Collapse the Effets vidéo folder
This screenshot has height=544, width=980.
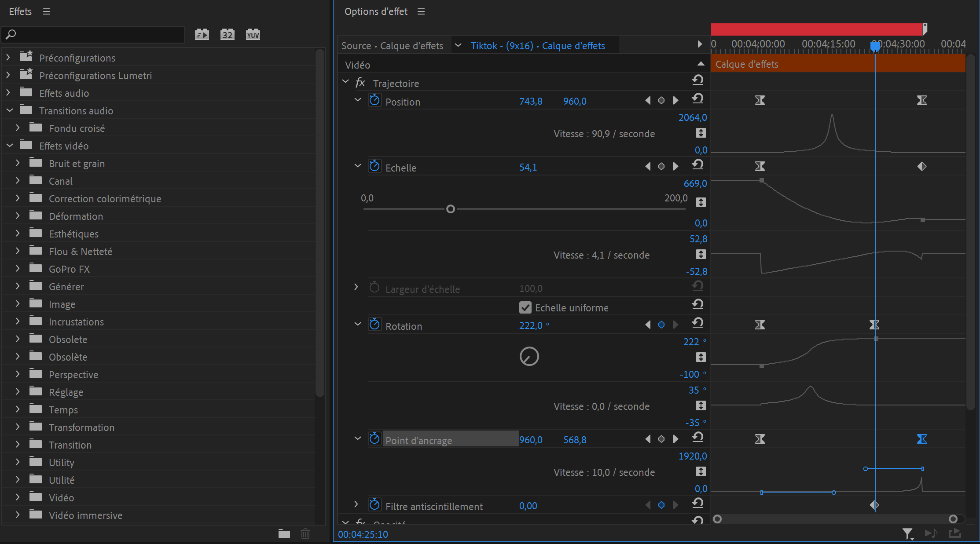pyautogui.click(x=10, y=146)
